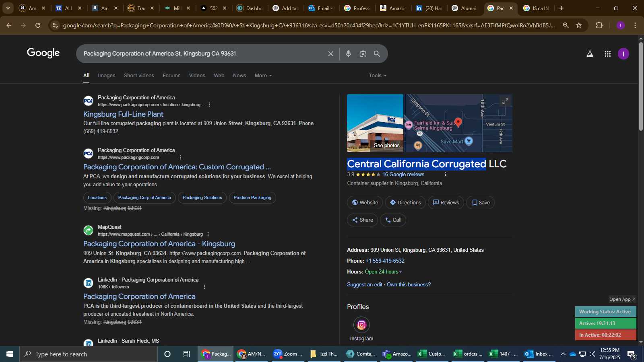Viewport: 644px width, 362px height.
Task: Open the tab search dropdown arrow
Action: point(8,8)
